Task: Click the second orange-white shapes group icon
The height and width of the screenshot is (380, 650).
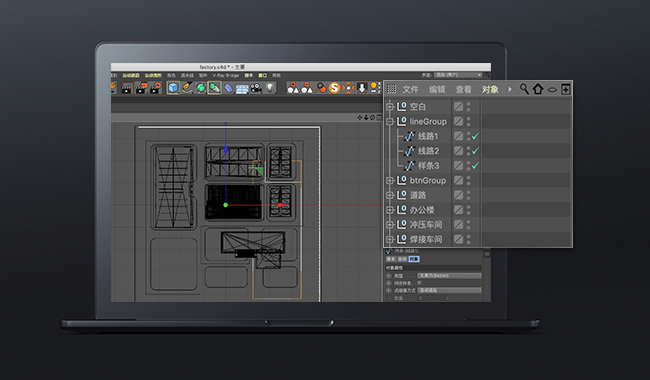Action: [x=307, y=87]
